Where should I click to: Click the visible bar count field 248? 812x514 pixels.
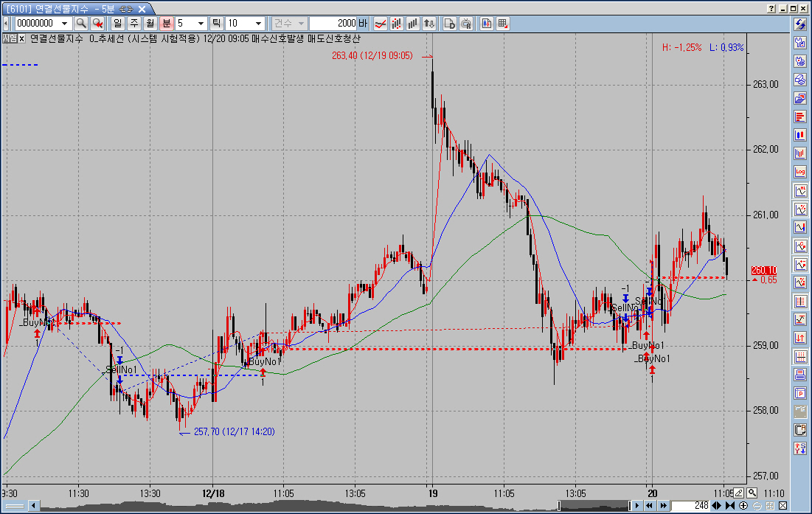[690, 506]
